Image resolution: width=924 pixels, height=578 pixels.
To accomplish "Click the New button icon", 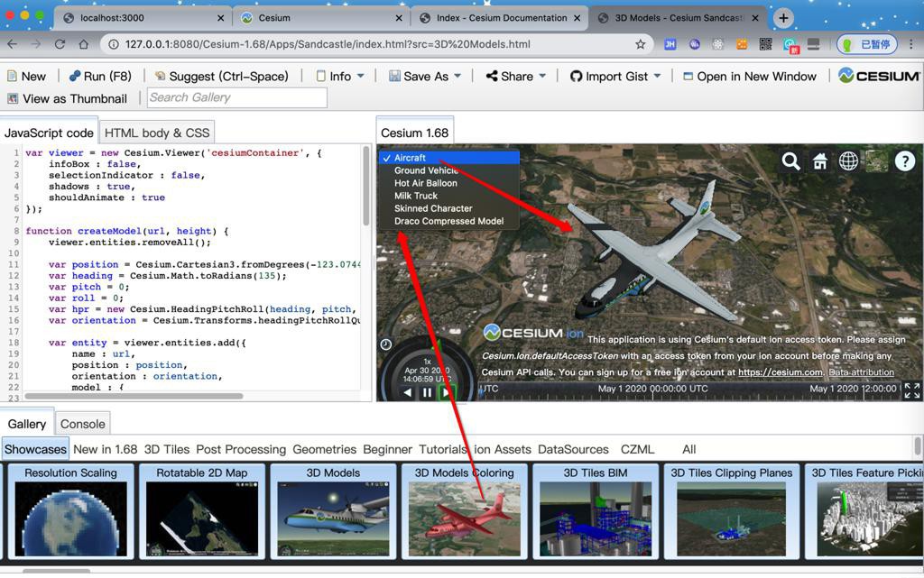I will click(x=12, y=76).
